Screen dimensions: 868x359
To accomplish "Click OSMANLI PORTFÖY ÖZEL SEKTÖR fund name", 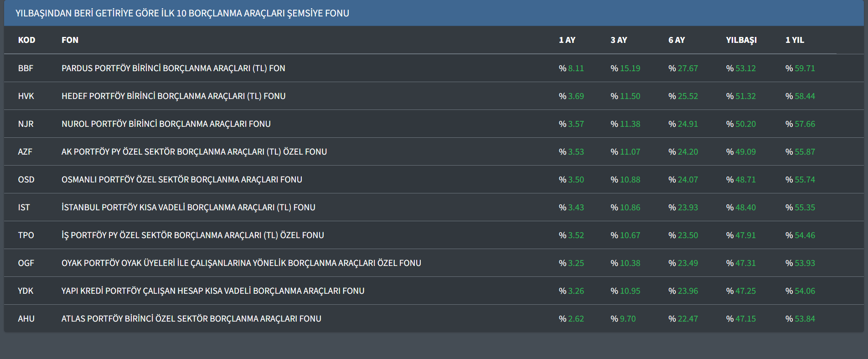I will click(181, 180).
